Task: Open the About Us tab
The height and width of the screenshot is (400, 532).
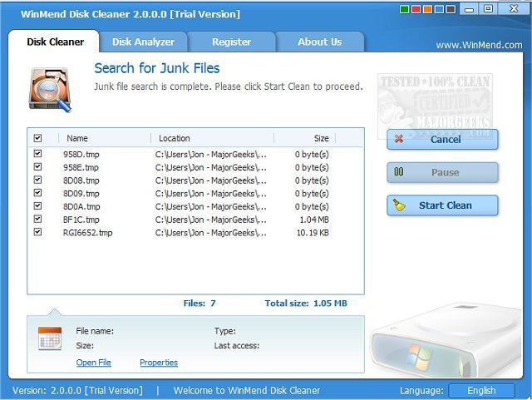Action: pos(319,42)
